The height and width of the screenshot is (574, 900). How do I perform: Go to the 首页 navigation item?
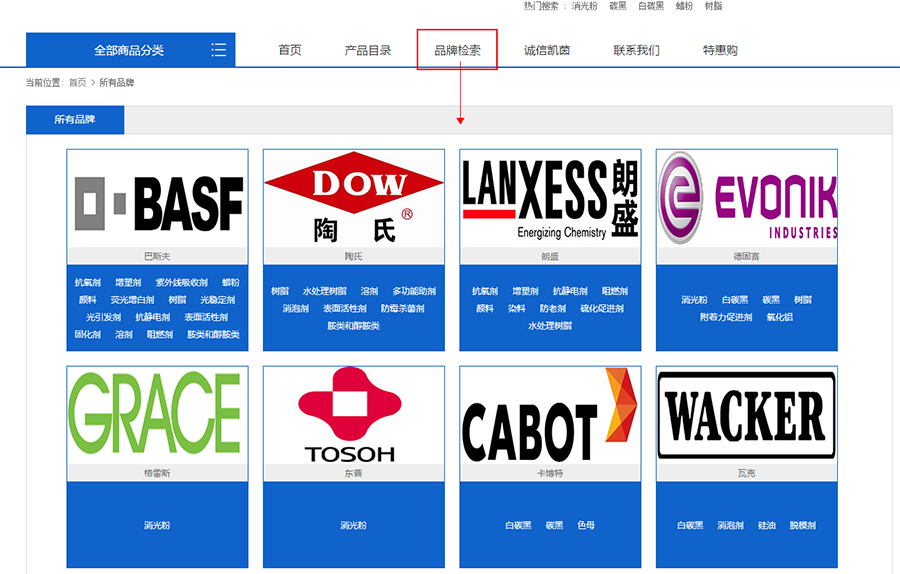click(x=290, y=50)
